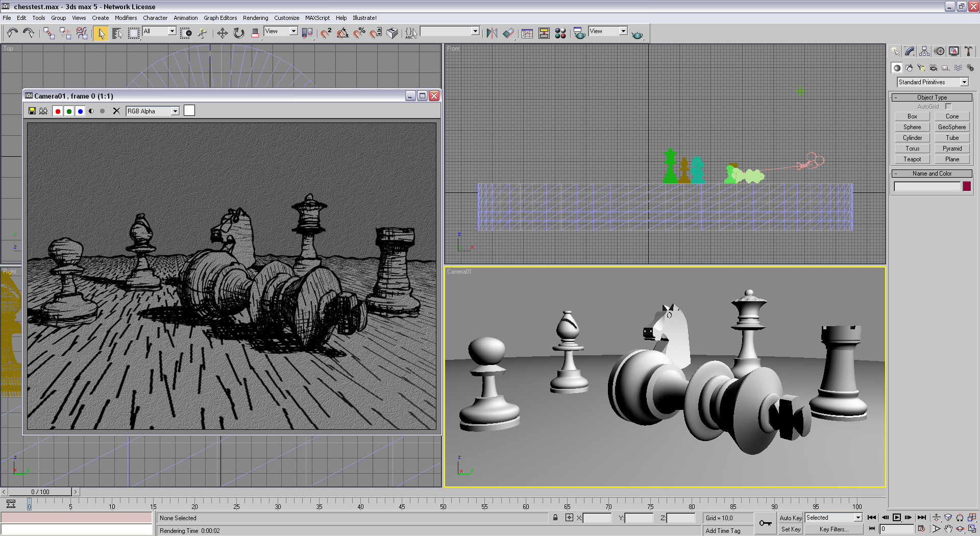Activate the Unlink Selection tool
The height and width of the screenshot is (536, 980).
(x=65, y=33)
